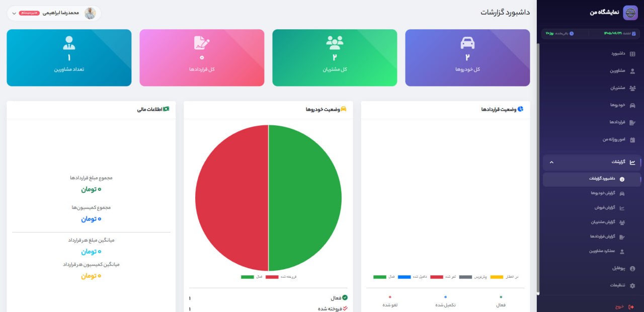This screenshot has width=644, height=312.
Task: Click the calendar icon beside the expiry date
Action: point(633,34)
